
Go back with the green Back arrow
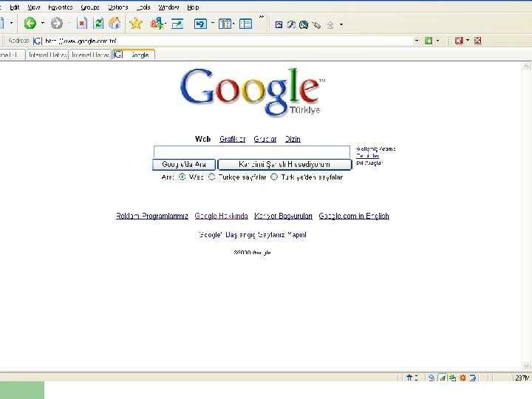[x=30, y=24]
